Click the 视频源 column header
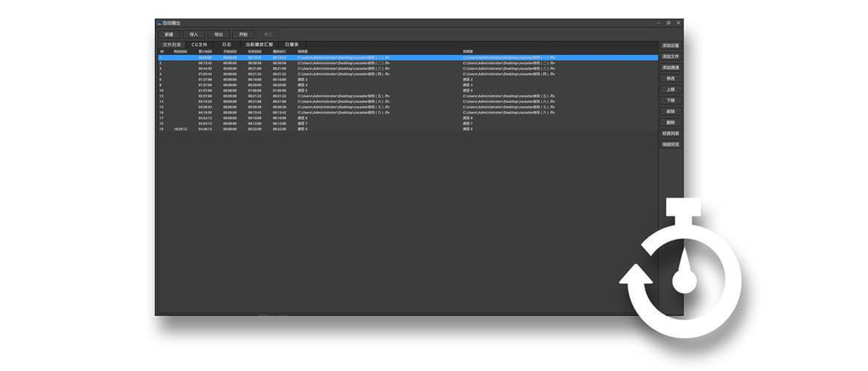 click(303, 51)
